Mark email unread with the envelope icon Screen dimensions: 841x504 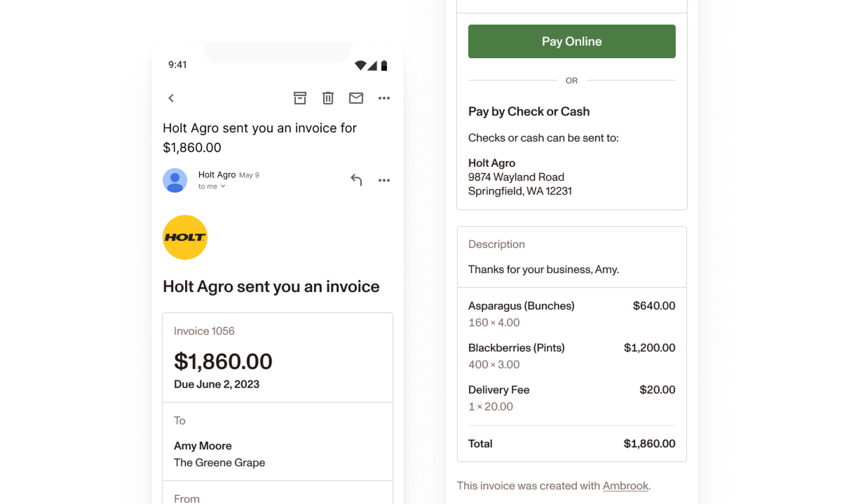[356, 98]
